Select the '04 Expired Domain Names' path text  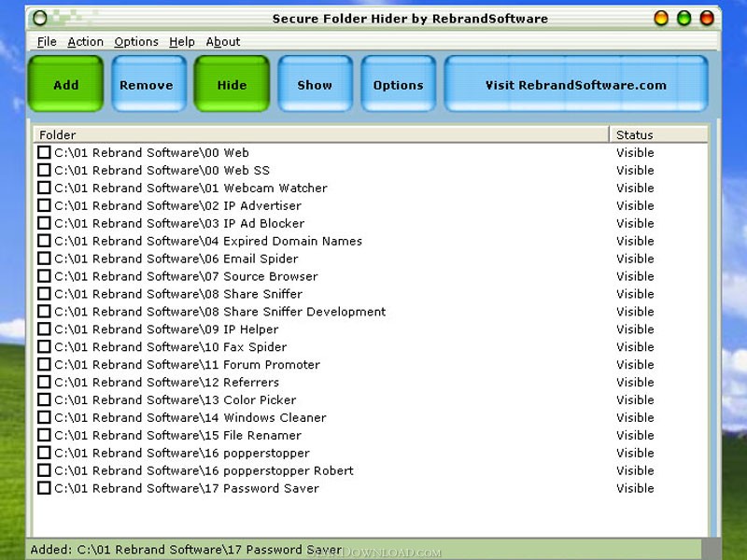[208, 241]
